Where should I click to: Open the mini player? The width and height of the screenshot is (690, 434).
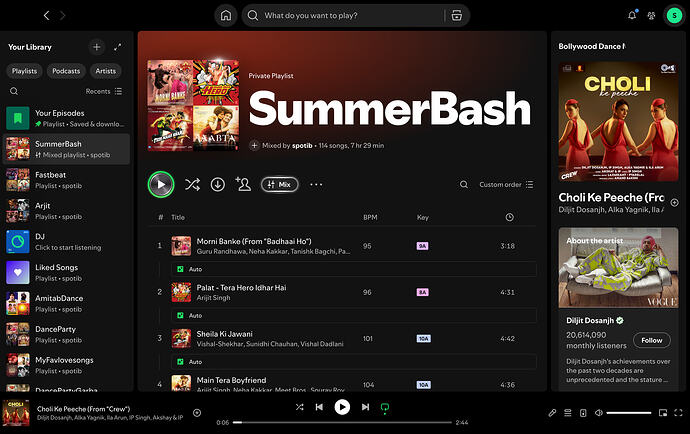663,413
